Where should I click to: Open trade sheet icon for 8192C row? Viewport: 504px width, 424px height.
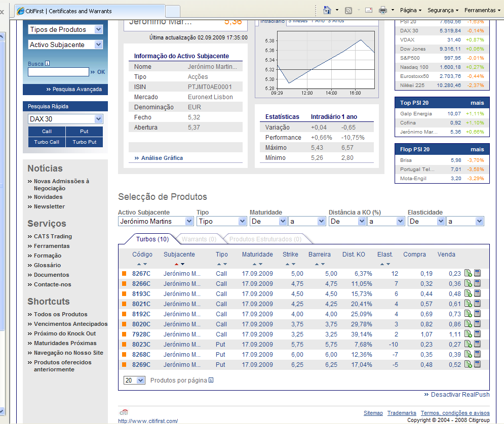(x=468, y=314)
